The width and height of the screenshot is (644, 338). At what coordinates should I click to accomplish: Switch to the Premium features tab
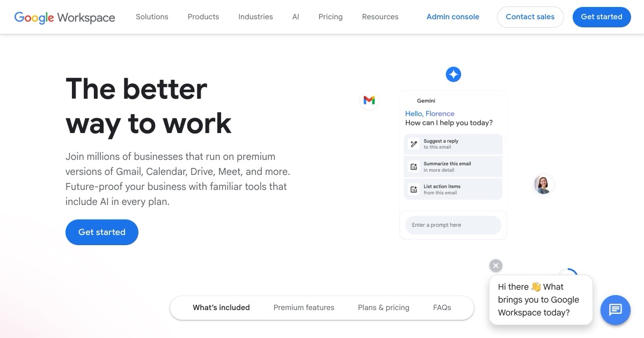click(304, 307)
